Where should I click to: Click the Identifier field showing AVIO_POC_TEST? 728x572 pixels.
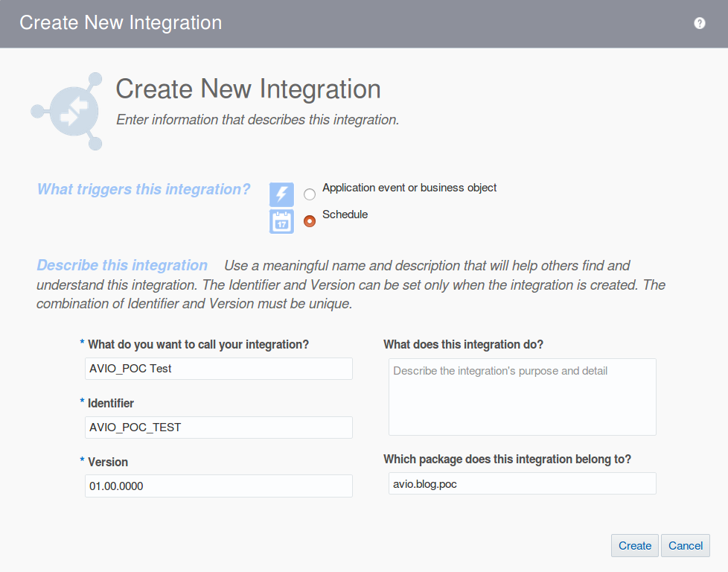218,427
